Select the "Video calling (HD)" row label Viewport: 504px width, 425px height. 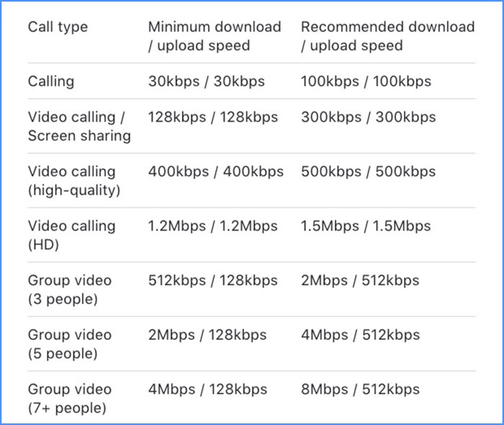pyautogui.click(x=72, y=235)
